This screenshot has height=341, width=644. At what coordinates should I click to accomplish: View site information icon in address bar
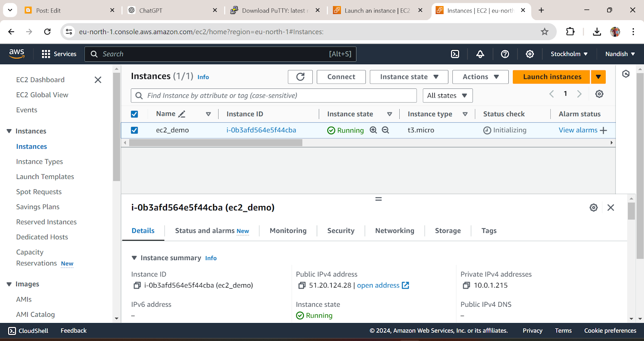tap(69, 32)
